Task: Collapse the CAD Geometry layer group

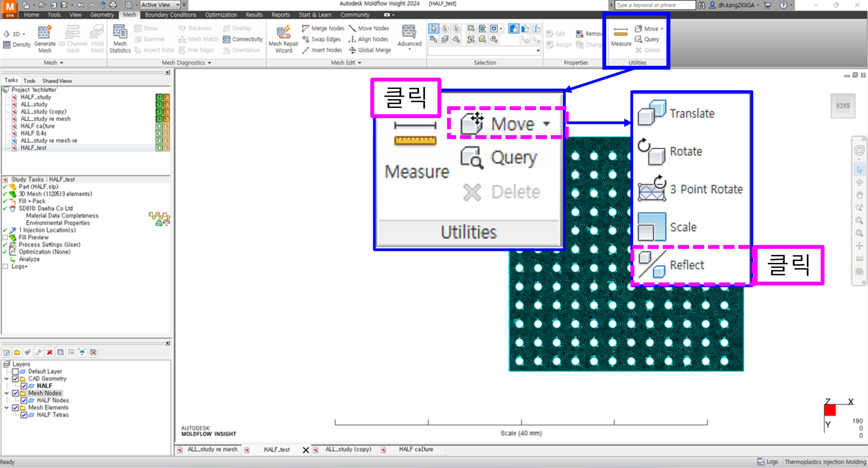Action: coord(6,379)
